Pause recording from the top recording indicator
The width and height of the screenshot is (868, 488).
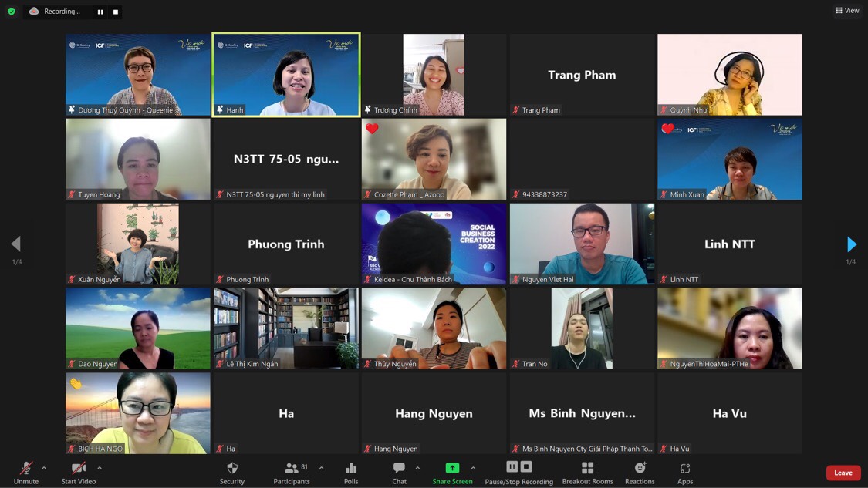[100, 12]
